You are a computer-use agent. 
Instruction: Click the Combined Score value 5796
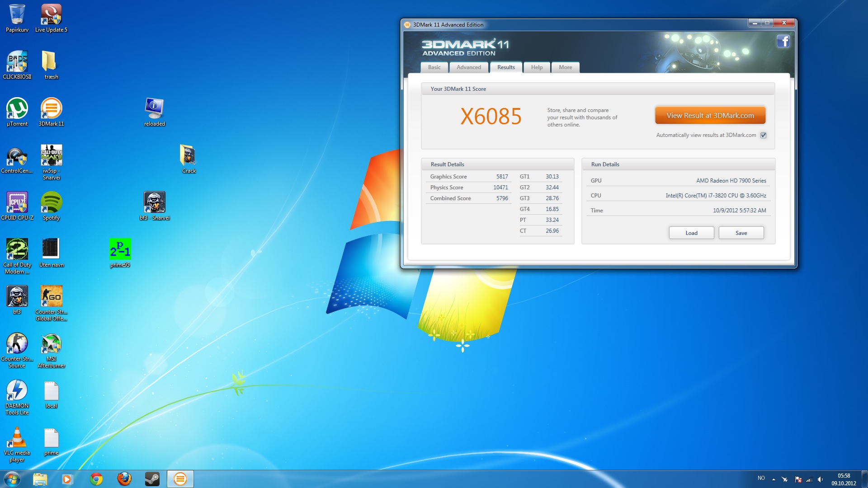502,198
